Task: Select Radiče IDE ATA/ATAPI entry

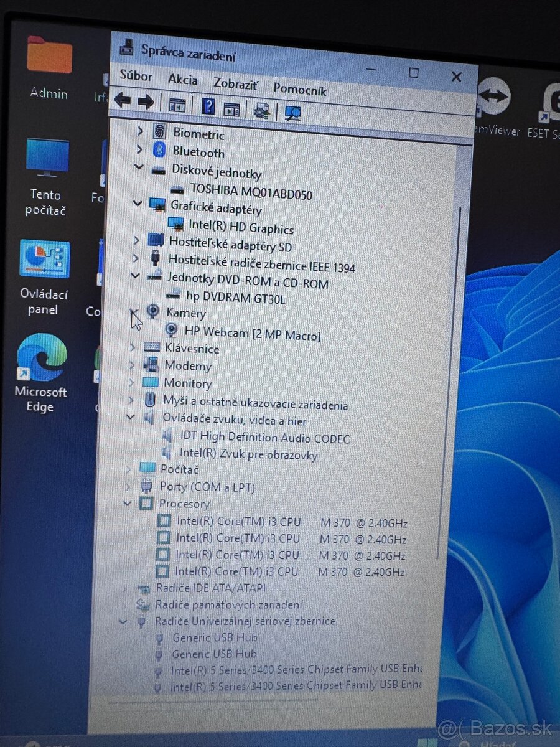Action: (x=210, y=588)
